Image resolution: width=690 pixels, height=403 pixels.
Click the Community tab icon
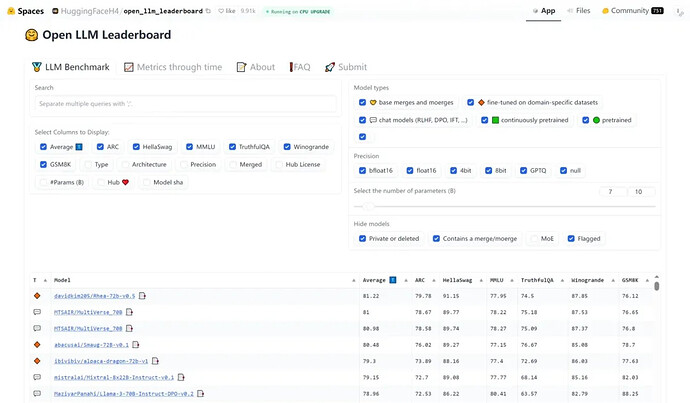click(606, 11)
